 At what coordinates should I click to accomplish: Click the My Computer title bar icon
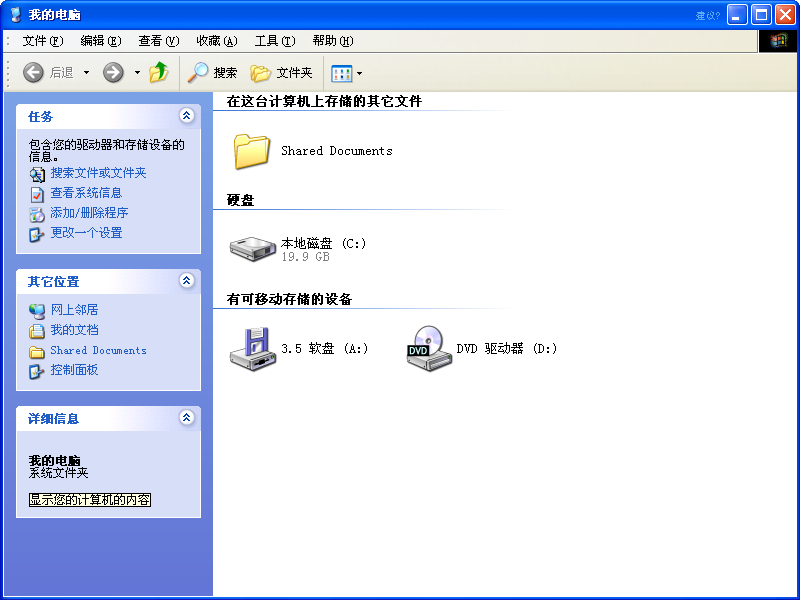pos(16,15)
